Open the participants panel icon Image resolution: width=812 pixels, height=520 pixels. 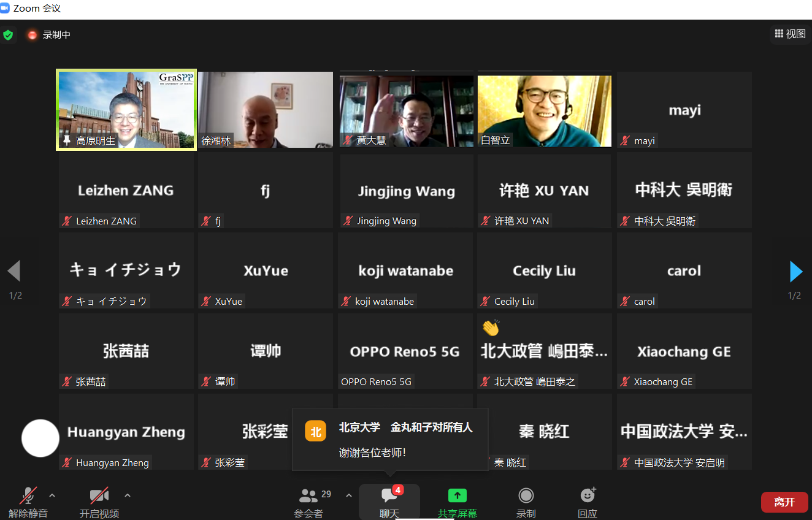pos(308,495)
